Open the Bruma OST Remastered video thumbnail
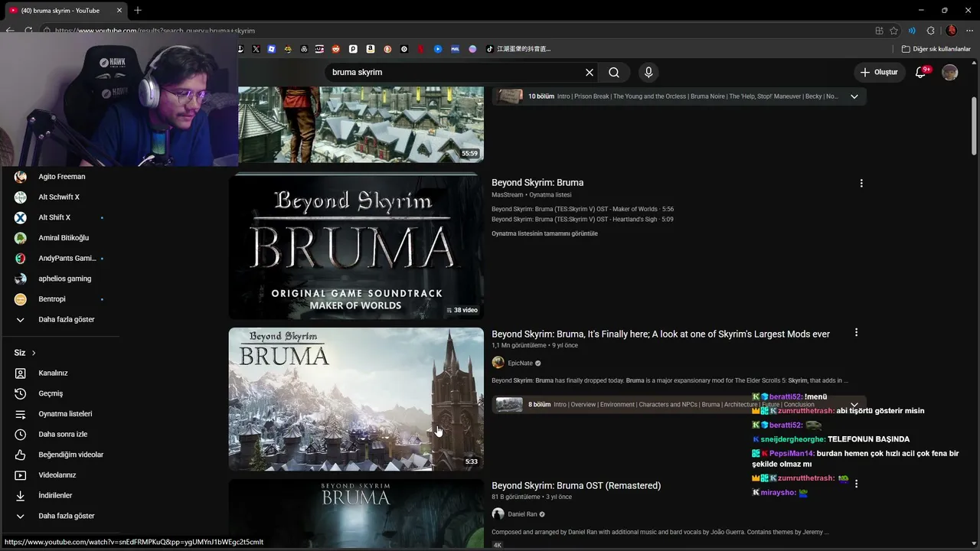The height and width of the screenshot is (551, 980). (356, 514)
